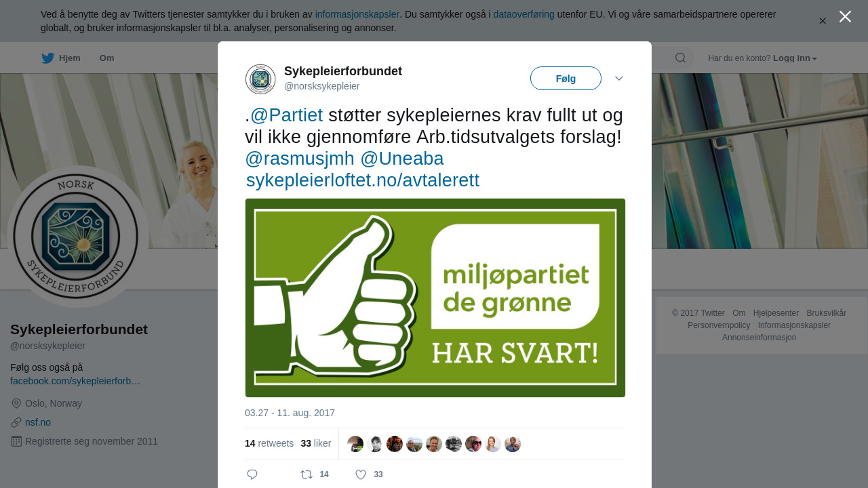The width and height of the screenshot is (868, 488).
Task: Retweet using the retweet arrows icon
Action: pyautogui.click(x=307, y=474)
